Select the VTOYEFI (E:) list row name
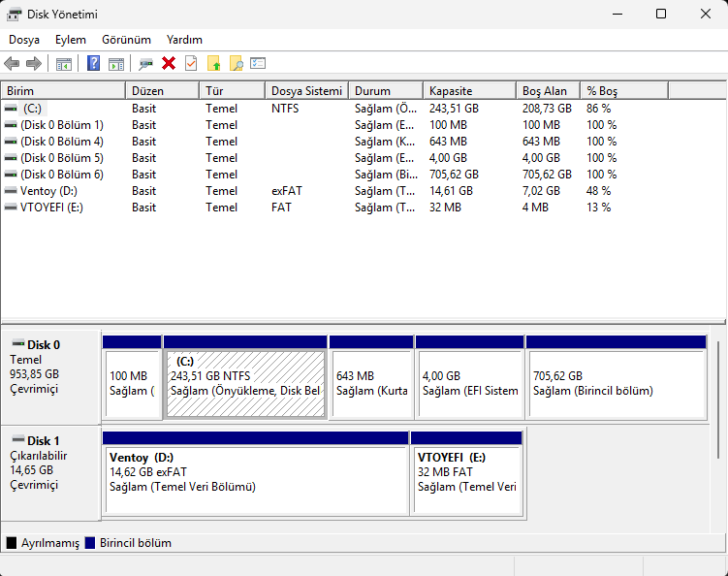 coord(51,208)
